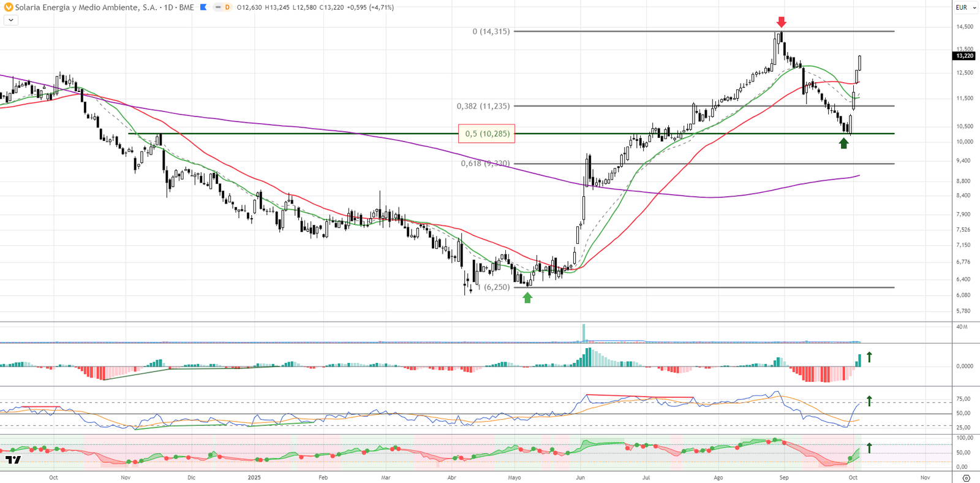Click the TradingView logo in bottom-left corner
Screen dimensions: 980x483
click(13, 460)
